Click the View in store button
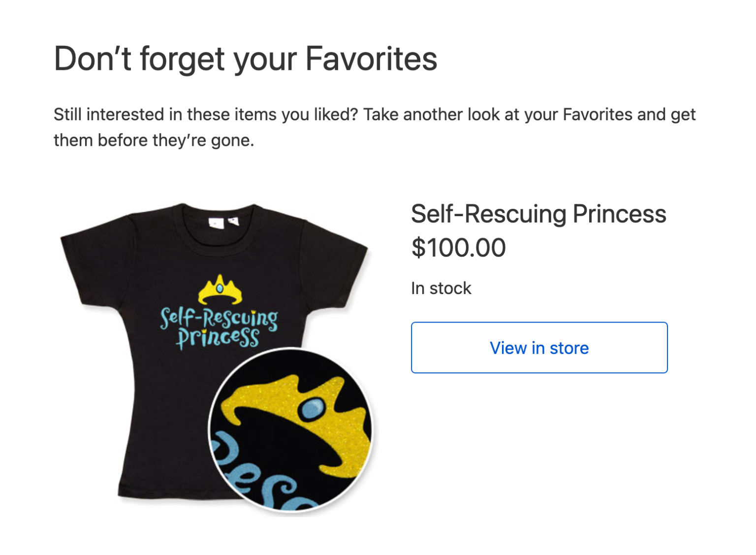756x555 pixels. pyautogui.click(x=539, y=348)
